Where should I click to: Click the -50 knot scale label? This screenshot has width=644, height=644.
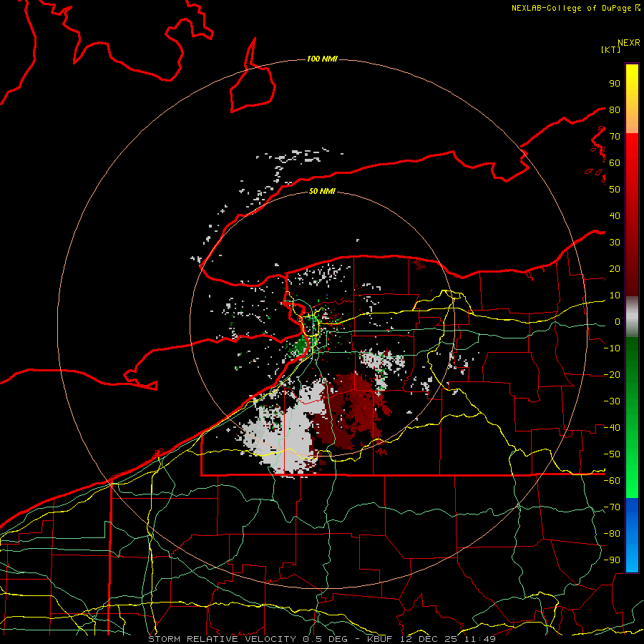tap(612, 454)
